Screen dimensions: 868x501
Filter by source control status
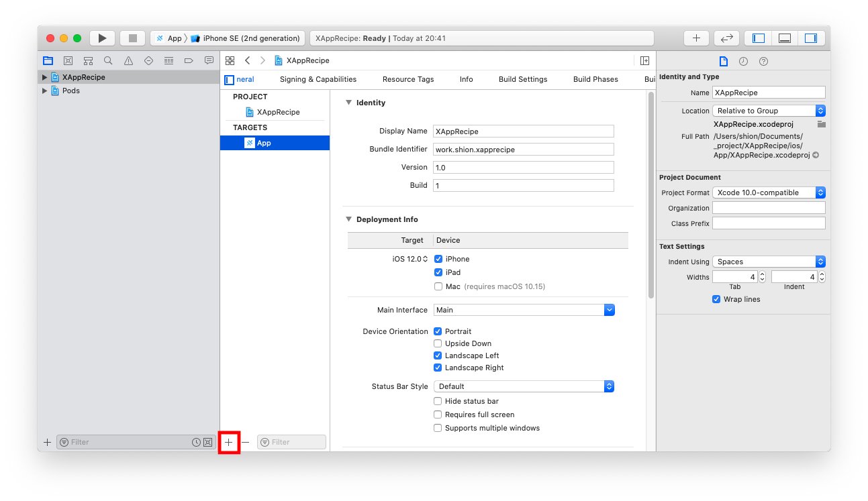pos(207,442)
